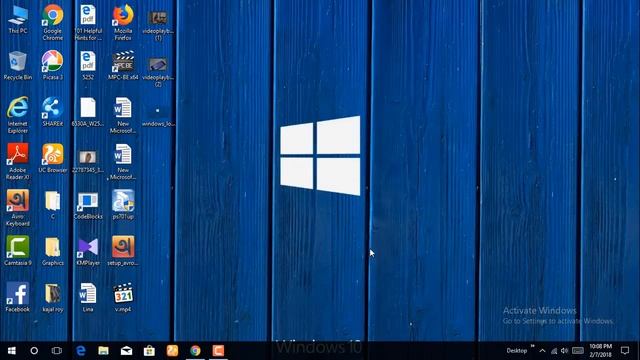The height and width of the screenshot is (360, 640).
Task: Select the 22787345 image file
Action: coord(88,162)
